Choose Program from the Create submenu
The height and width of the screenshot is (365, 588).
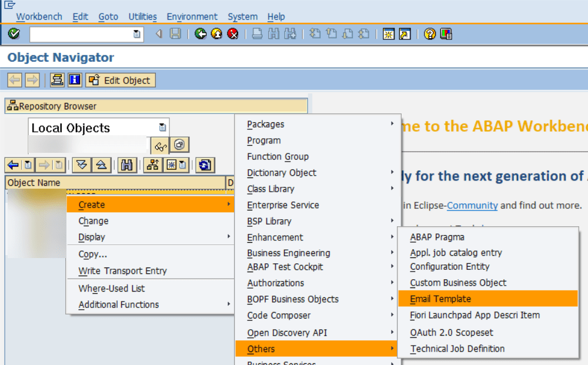pyautogui.click(x=263, y=140)
